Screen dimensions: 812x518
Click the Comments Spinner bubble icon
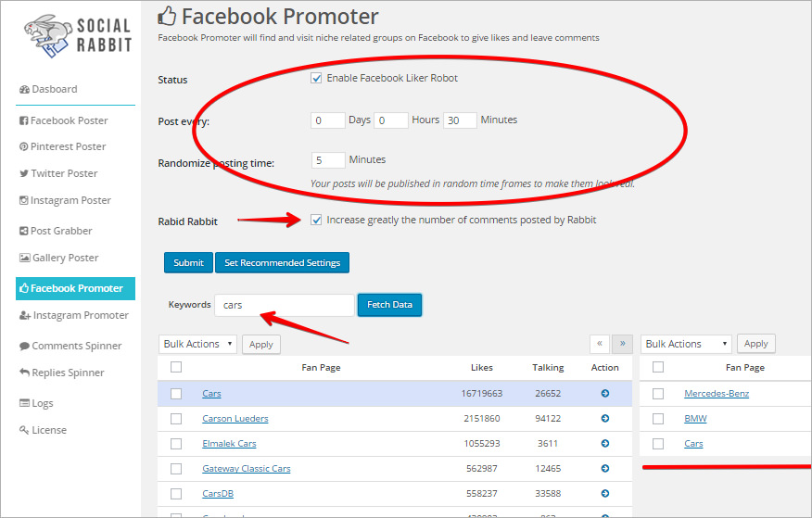pos(24,346)
